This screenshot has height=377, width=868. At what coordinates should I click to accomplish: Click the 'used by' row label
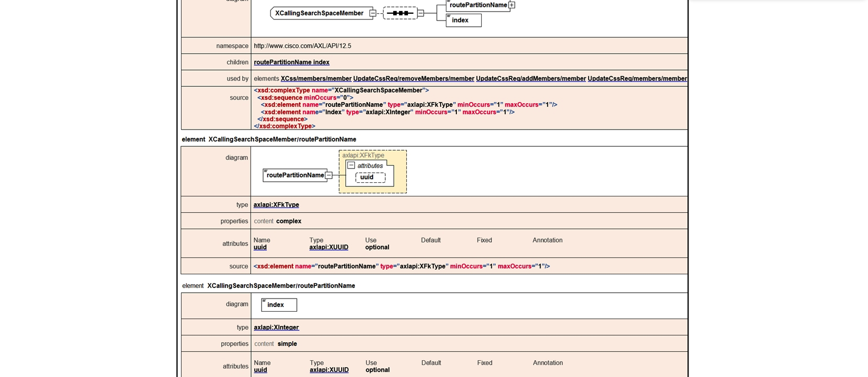[237, 78]
